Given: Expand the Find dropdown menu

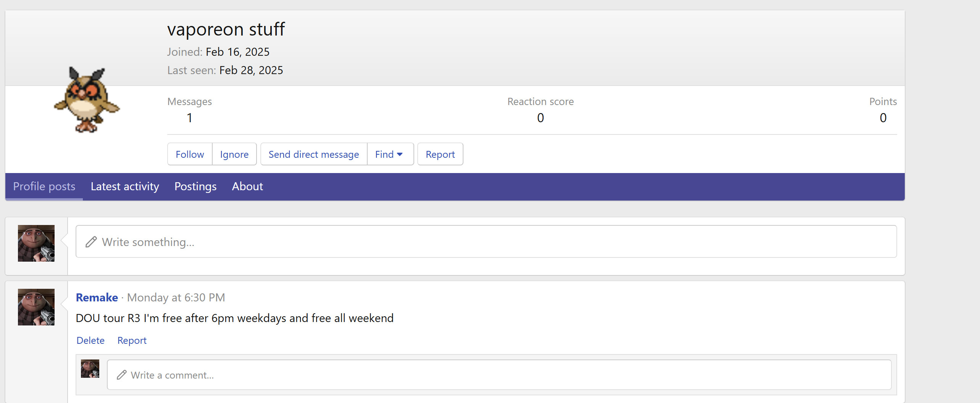Looking at the screenshot, I should coord(389,154).
